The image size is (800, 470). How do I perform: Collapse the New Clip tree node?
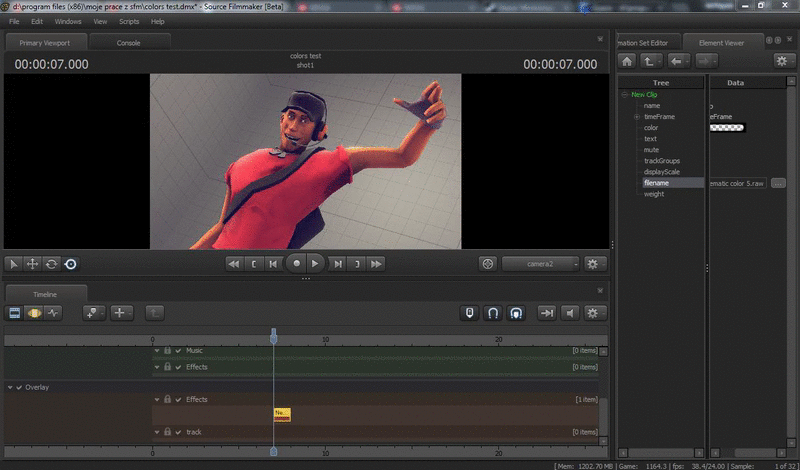click(x=624, y=94)
